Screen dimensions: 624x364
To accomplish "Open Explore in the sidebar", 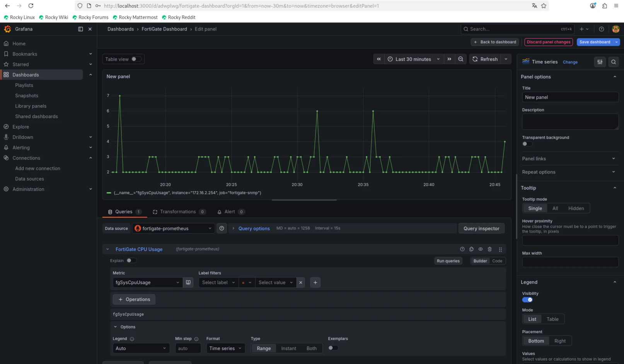I will [20, 127].
